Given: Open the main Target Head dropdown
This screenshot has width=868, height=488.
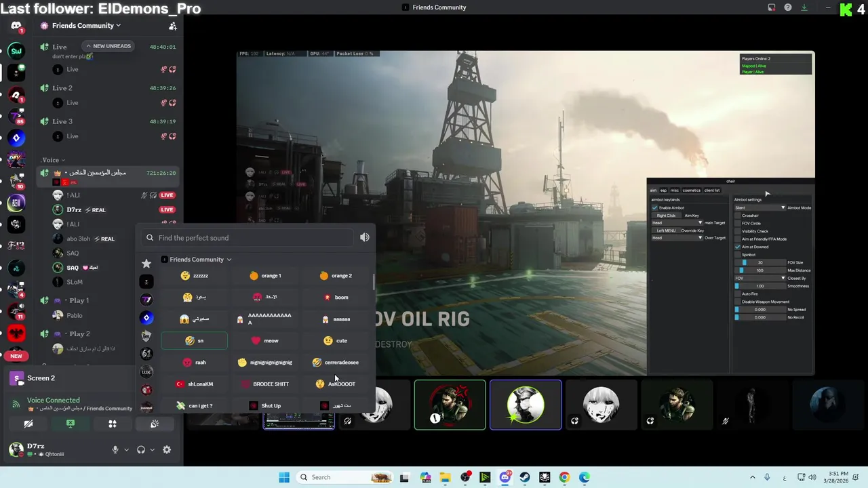Looking at the screenshot, I should coord(677,222).
